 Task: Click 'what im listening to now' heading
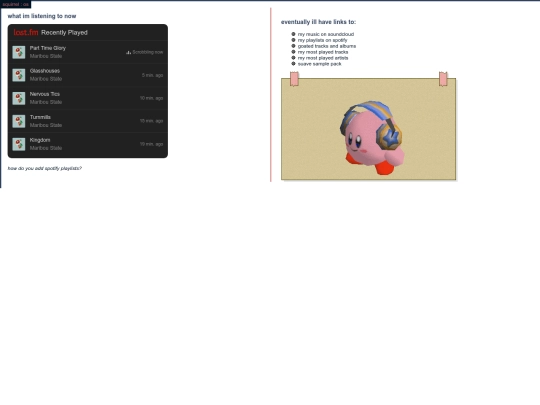click(42, 16)
